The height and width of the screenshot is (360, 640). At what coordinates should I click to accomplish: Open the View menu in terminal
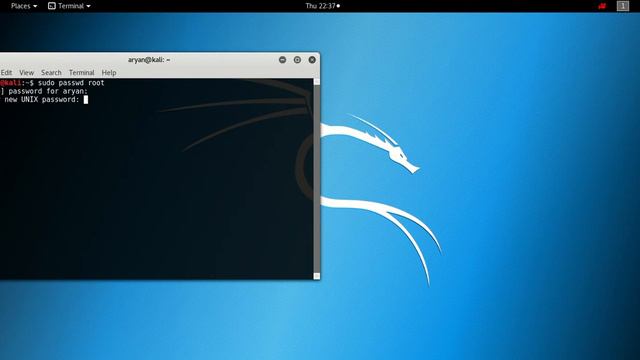click(27, 73)
